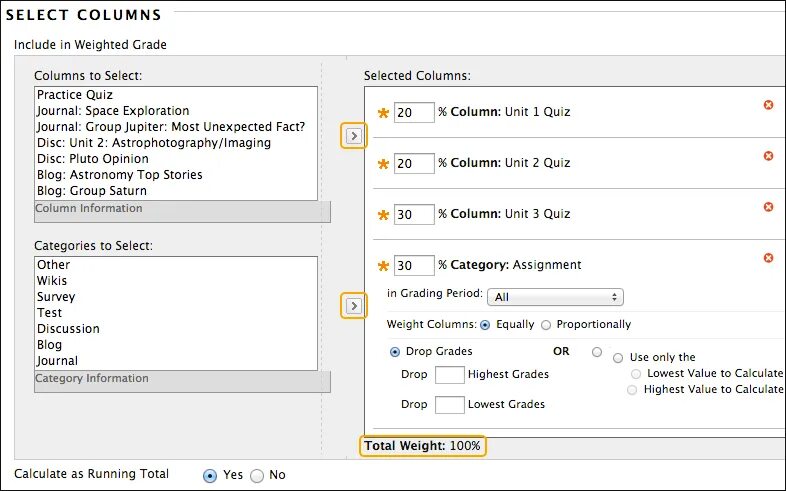The height and width of the screenshot is (491, 786).
Task: Click arrow to move selected column right
Action: click(353, 135)
